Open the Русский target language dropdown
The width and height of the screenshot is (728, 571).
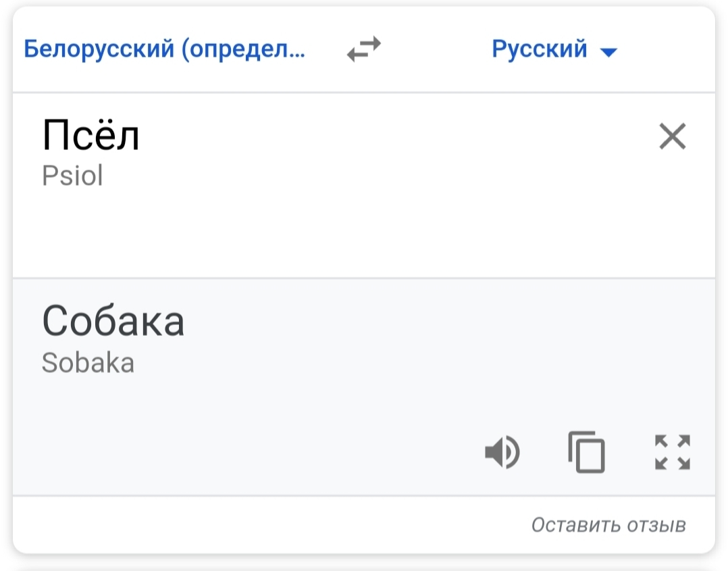pos(554,49)
